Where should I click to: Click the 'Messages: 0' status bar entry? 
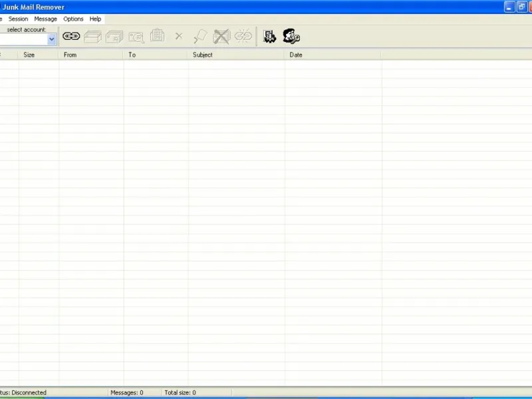point(127,392)
